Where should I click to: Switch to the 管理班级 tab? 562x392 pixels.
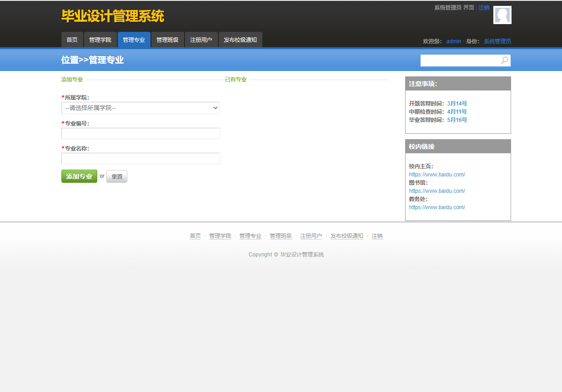pos(167,40)
